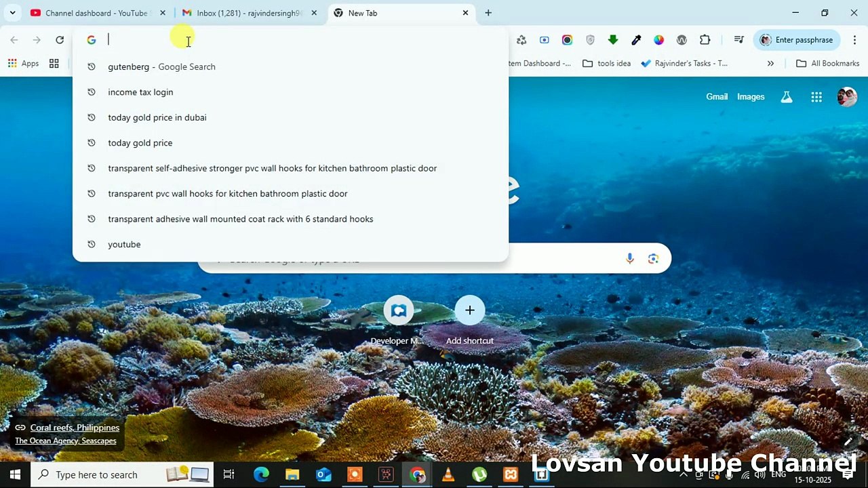
Task: Open the Search Labs flask icon
Action: click(x=787, y=97)
